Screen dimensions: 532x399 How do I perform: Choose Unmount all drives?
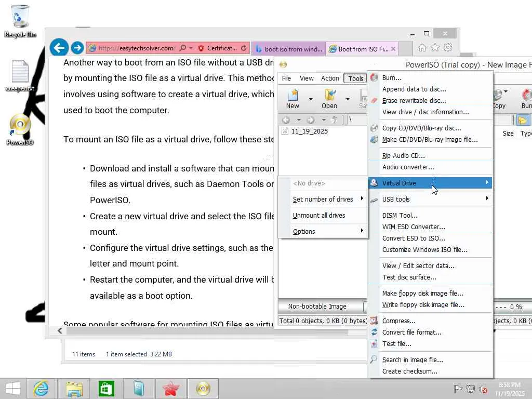[319, 216]
